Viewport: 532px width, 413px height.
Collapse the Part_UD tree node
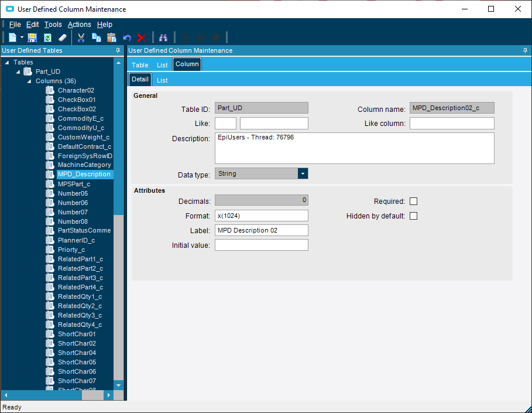click(x=18, y=72)
